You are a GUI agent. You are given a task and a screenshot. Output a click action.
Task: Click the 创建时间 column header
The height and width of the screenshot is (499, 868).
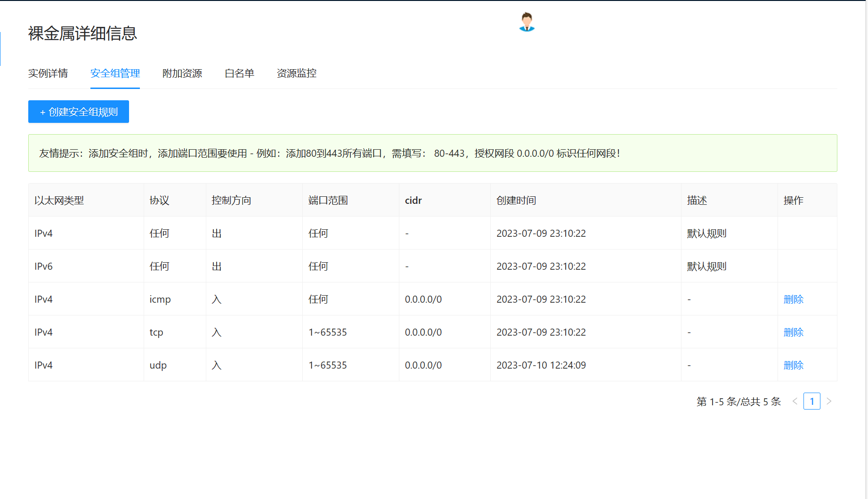pos(516,201)
